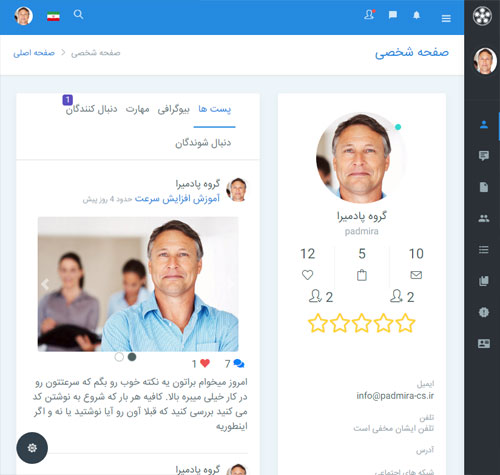Select the profile person icon in sidebar
The width and height of the screenshot is (500, 475).
click(x=484, y=125)
